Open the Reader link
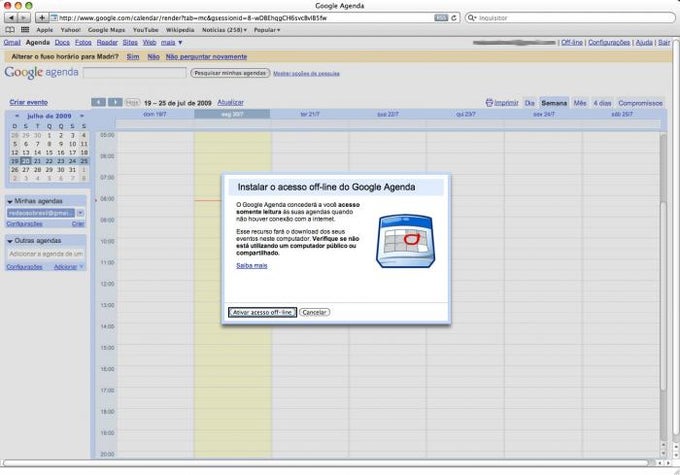Screen dimensions: 680x475 (107, 43)
